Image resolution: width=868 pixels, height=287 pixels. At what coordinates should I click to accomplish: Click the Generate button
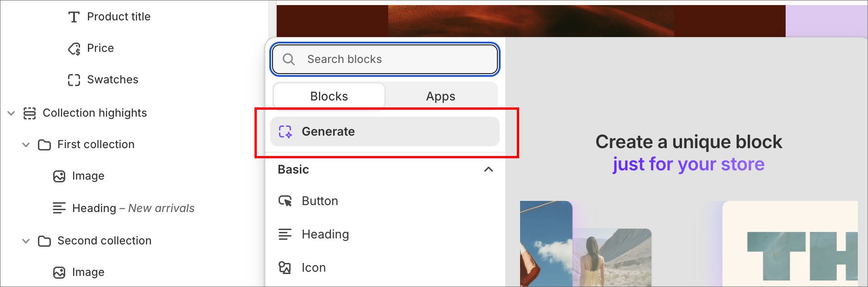click(385, 131)
